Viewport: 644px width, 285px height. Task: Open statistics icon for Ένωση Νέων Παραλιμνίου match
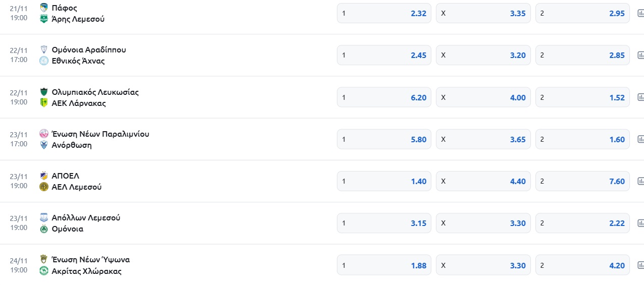[640, 139]
